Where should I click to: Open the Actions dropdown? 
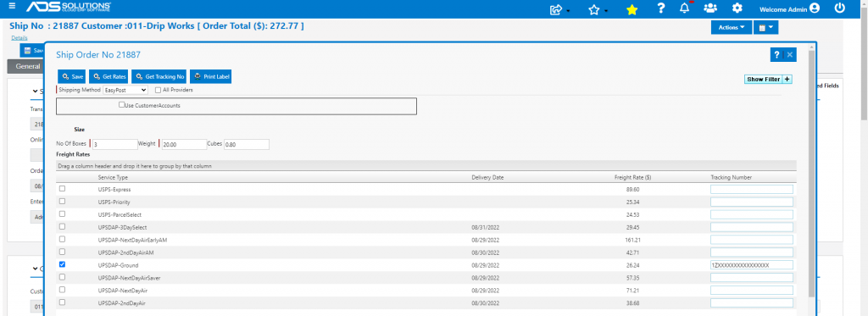point(732,27)
